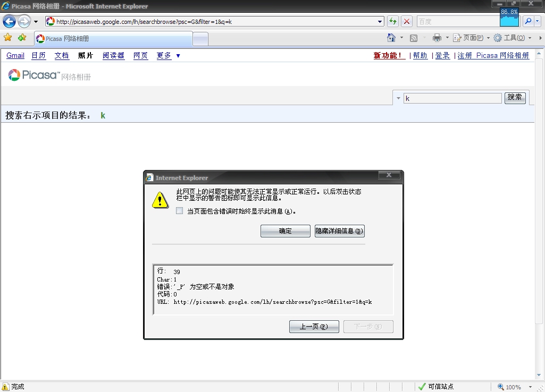The height and width of the screenshot is (392, 545).
Task: Open the 文档 link
Action: tap(62, 56)
